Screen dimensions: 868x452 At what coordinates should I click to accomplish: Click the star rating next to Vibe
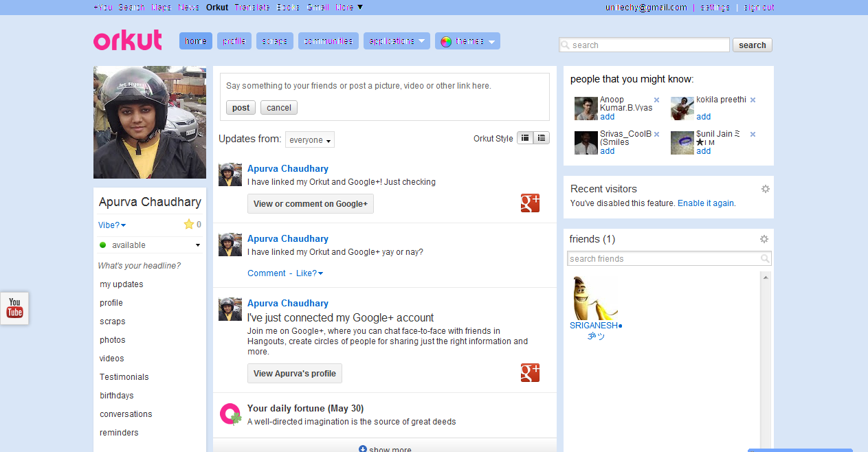(x=188, y=224)
